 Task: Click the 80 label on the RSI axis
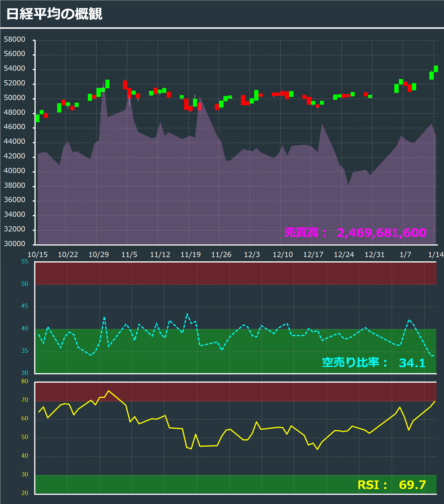point(25,381)
